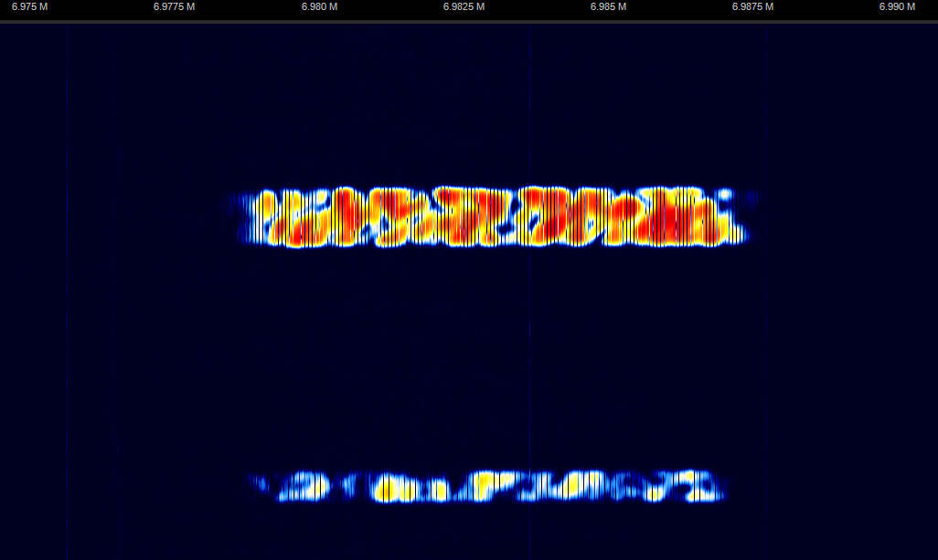This screenshot has height=560, width=938.
Task: Select the 6.985 M frequency marker
Action: 608,7
